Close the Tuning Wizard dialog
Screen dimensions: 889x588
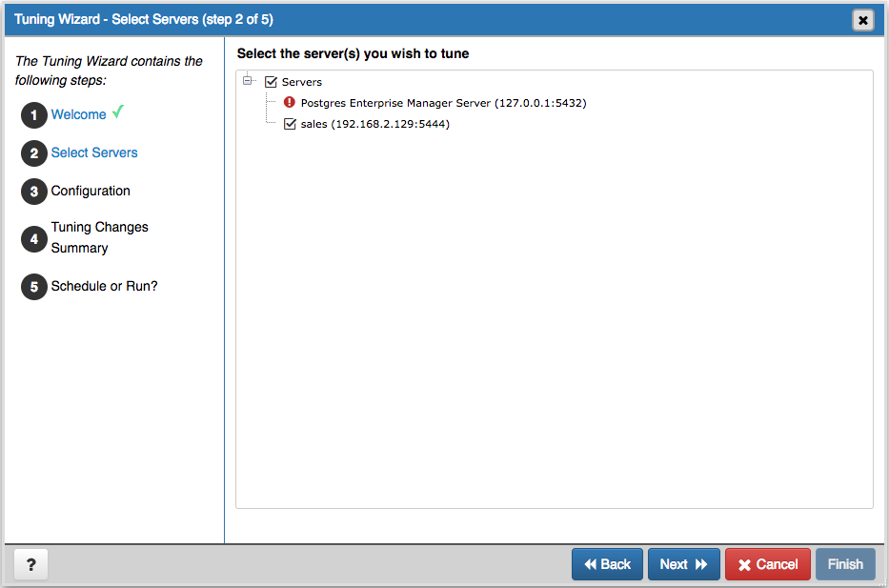point(863,20)
